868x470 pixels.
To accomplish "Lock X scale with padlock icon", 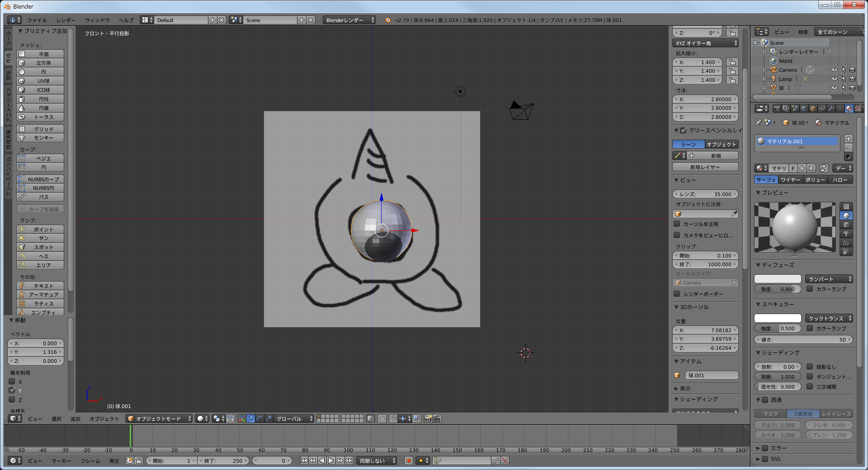I will pyautogui.click(x=732, y=62).
